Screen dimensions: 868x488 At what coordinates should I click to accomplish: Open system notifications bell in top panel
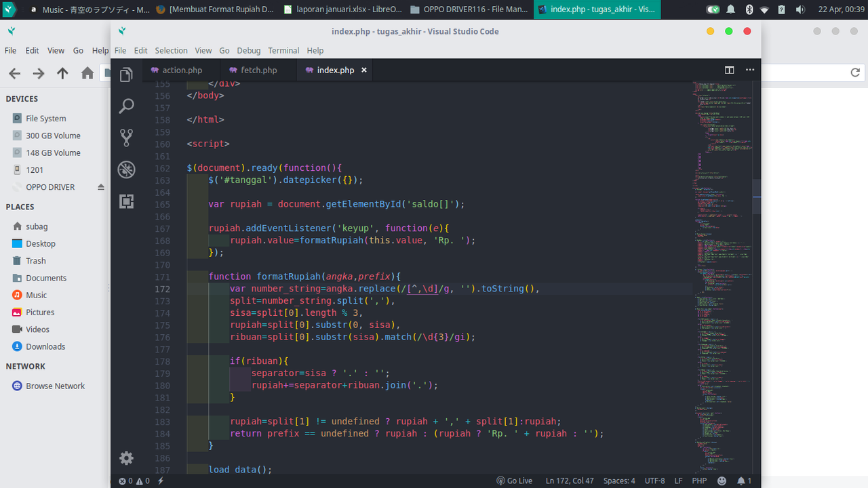(x=730, y=9)
